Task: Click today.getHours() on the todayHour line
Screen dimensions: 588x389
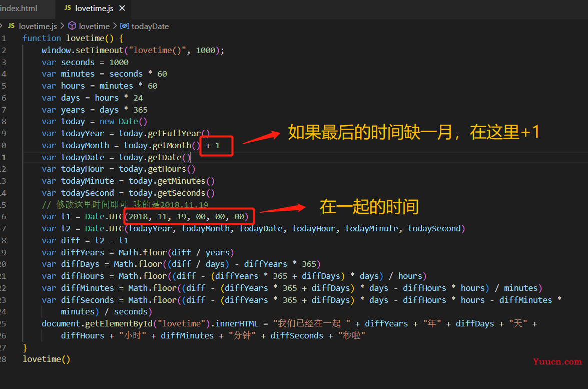Action: (x=157, y=169)
